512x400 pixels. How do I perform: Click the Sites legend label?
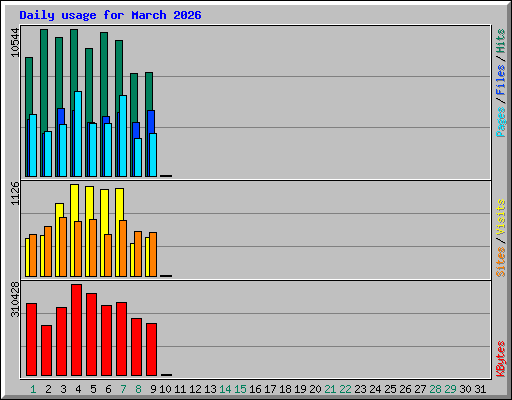click(500, 262)
